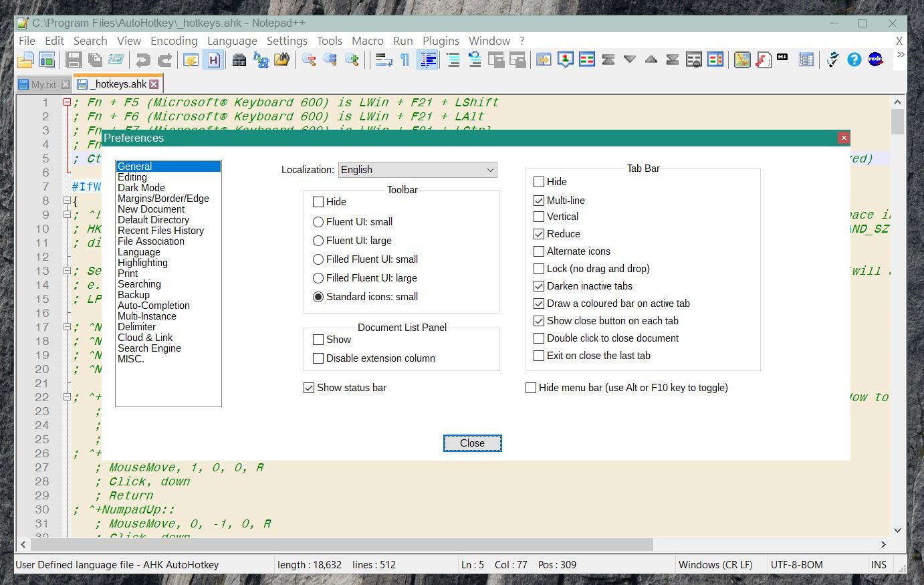Viewport: 924px width, 585px height.
Task: Select Filled Fluent UI: small radio
Action: [x=318, y=259]
